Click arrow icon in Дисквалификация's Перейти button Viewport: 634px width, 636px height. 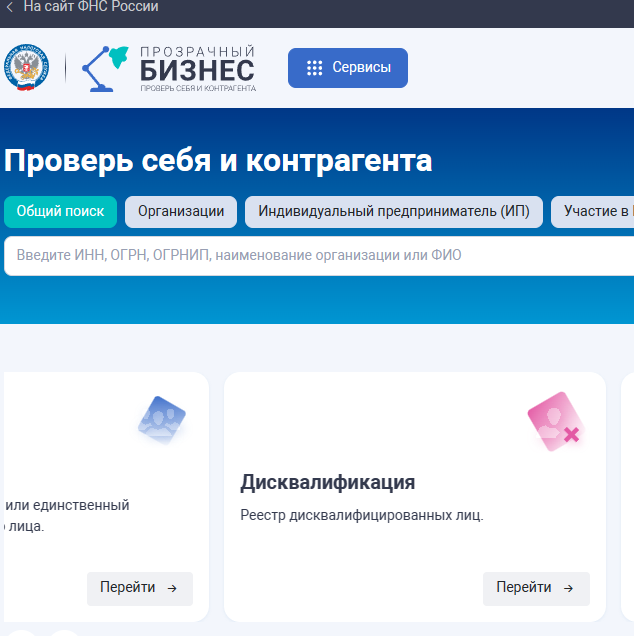click(569, 589)
